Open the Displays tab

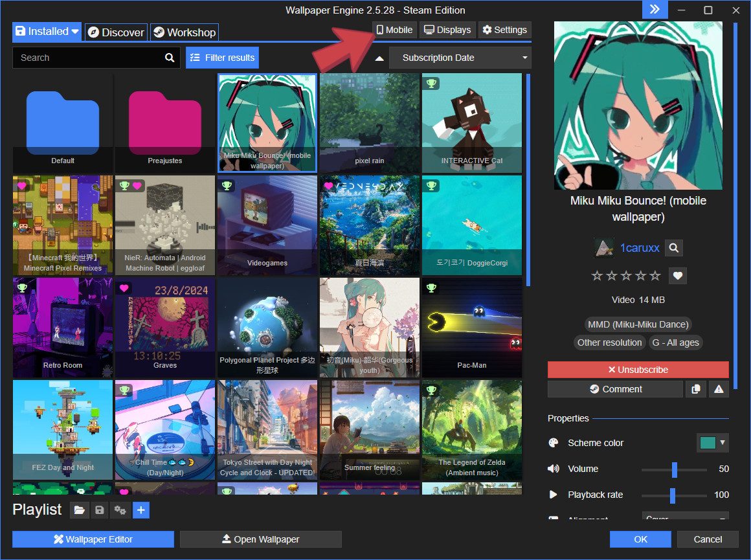pos(448,30)
